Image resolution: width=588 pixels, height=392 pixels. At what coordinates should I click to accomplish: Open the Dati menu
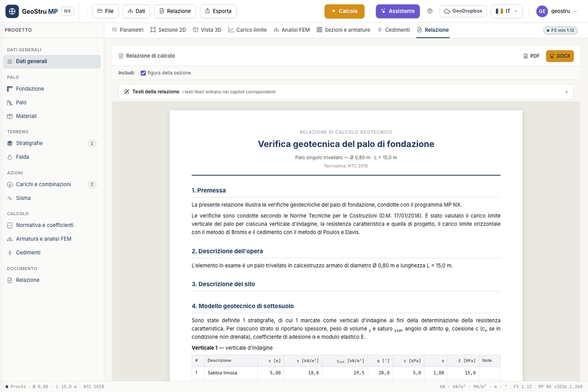(136, 11)
